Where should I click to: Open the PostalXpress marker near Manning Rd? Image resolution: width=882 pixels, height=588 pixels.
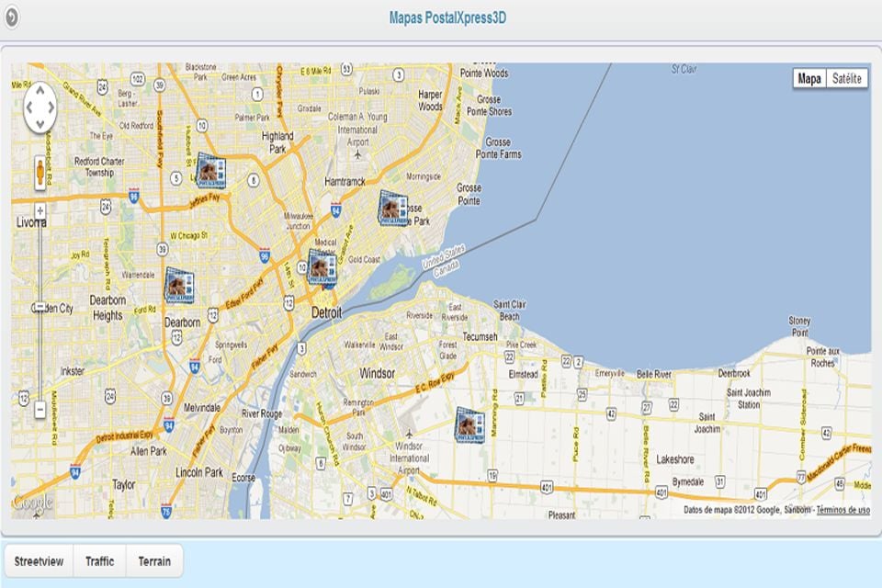click(470, 424)
